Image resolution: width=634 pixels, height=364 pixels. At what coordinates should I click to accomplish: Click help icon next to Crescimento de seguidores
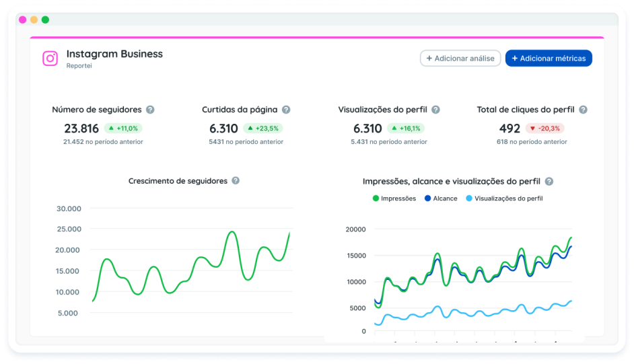pos(236,181)
